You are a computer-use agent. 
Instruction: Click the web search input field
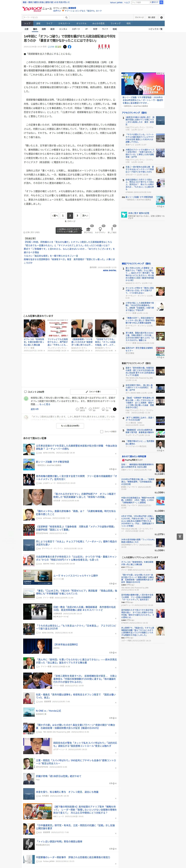point(140,2)
